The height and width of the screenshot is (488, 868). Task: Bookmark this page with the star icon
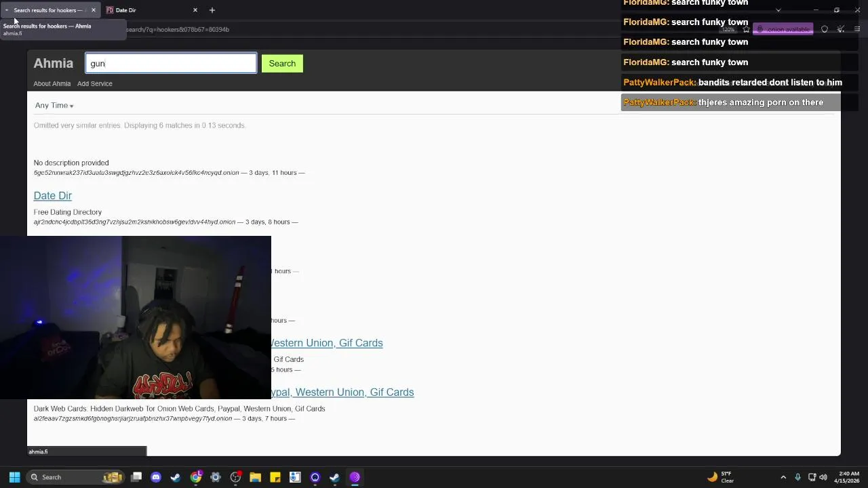[746, 29]
